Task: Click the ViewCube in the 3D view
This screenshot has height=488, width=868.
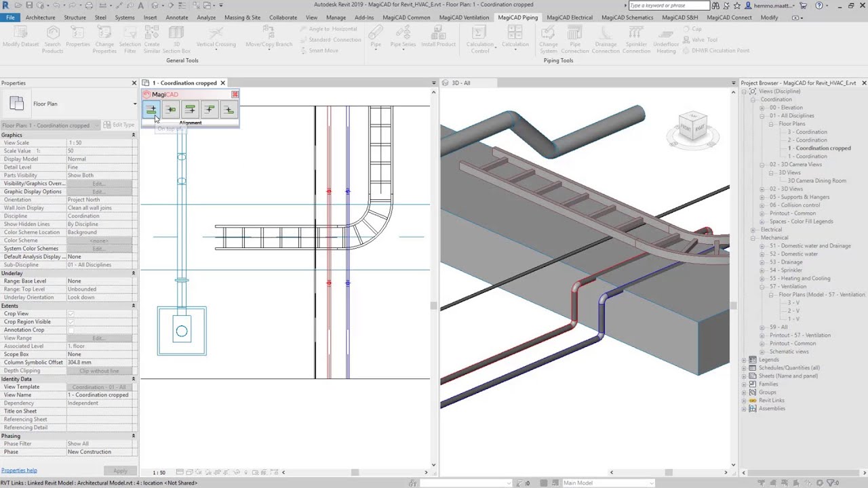Action: [692, 128]
